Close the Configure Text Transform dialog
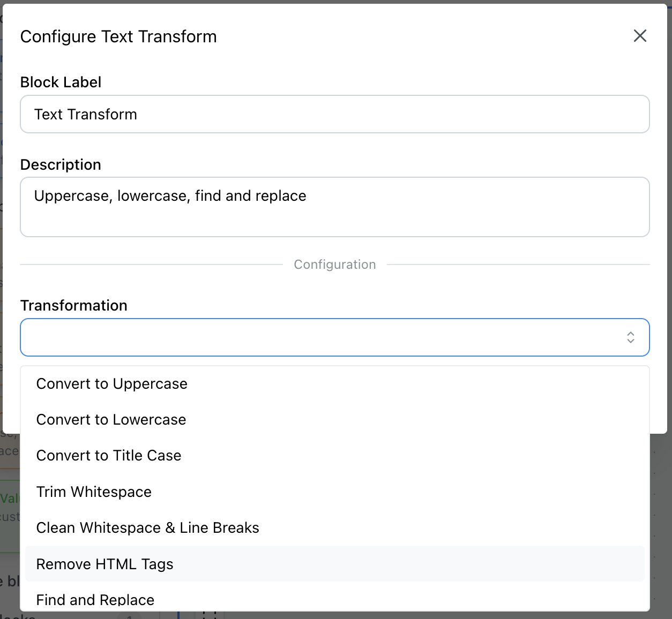This screenshot has width=672, height=619. pos(640,36)
